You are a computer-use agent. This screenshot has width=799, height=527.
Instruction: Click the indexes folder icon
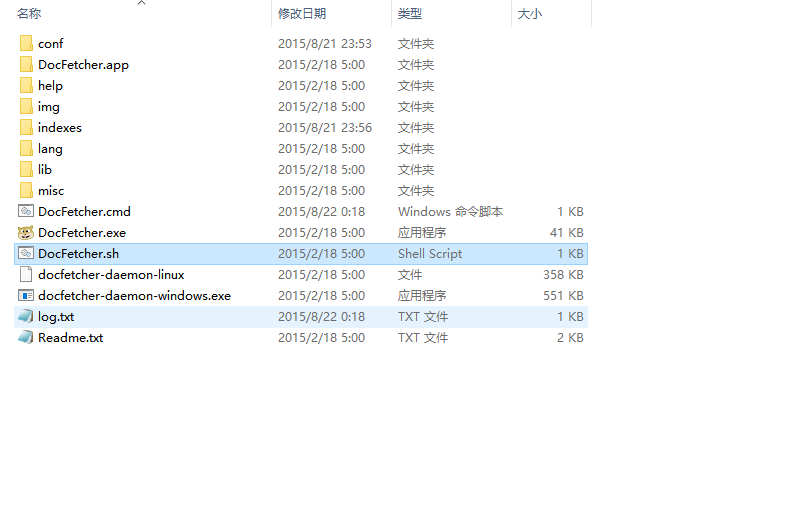click(26, 127)
